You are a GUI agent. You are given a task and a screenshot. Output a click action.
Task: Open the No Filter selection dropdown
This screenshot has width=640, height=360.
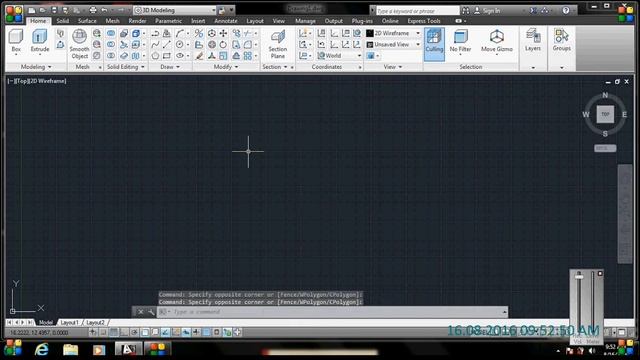460,41
